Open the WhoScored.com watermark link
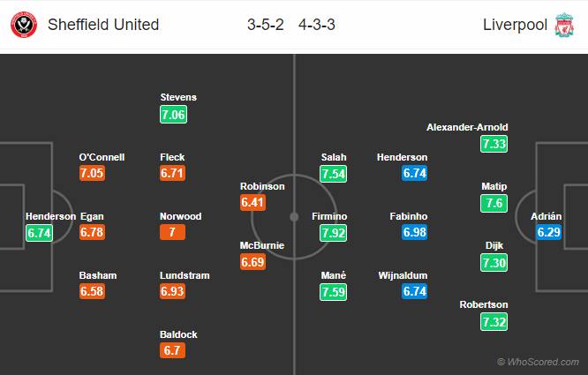This screenshot has width=588, height=375. coord(539,362)
